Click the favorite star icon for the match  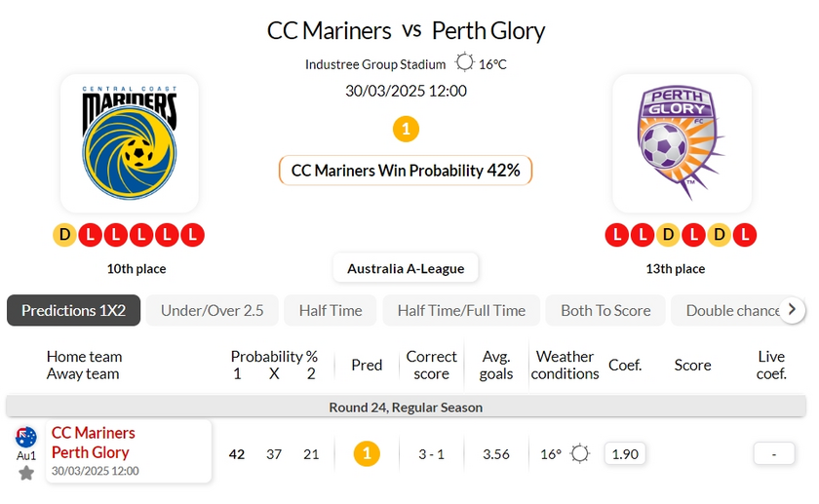point(26,473)
